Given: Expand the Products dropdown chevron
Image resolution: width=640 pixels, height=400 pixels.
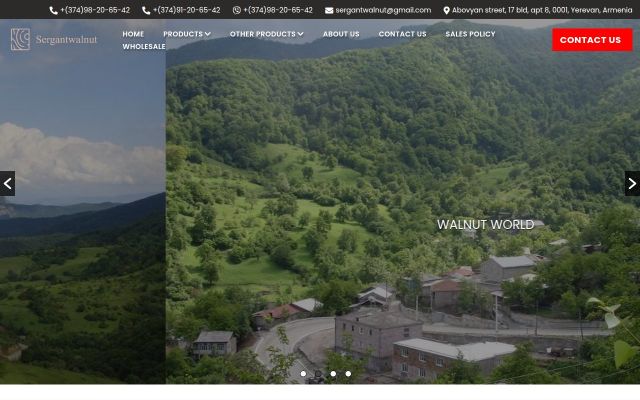Looking at the screenshot, I should (208, 34).
